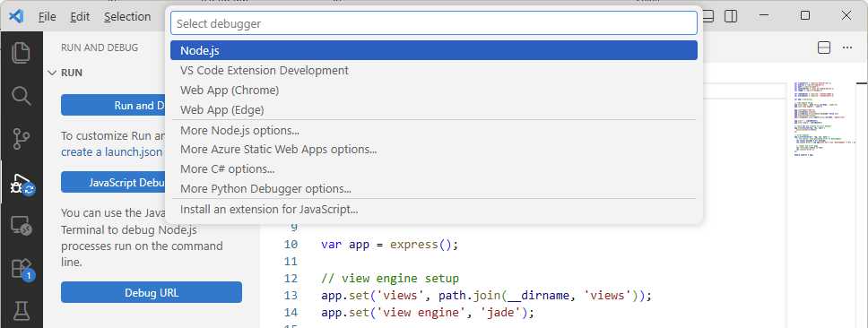Select More Node.js options...
This screenshot has width=868, height=328.
click(x=433, y=131)
